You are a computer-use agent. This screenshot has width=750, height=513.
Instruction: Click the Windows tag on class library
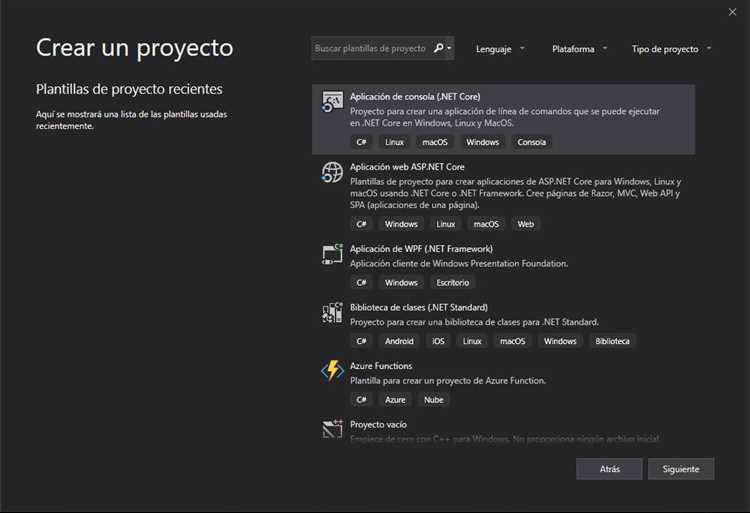tap(560, 341)
